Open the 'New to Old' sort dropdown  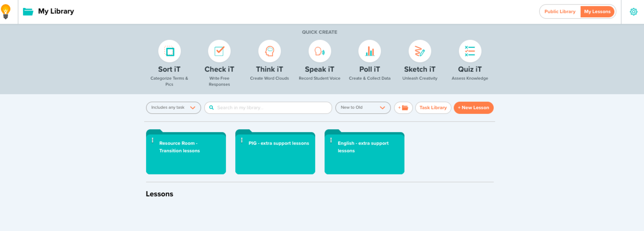point(363,108)
